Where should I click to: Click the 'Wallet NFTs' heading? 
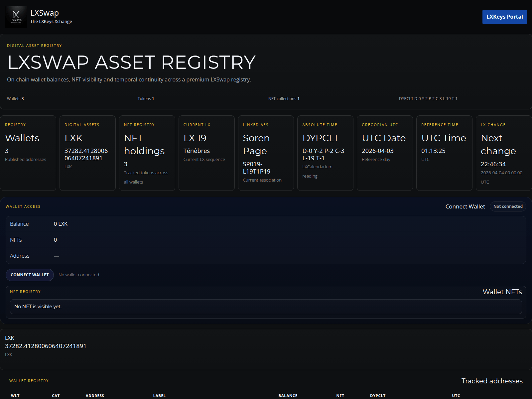[x=502, y=292]
